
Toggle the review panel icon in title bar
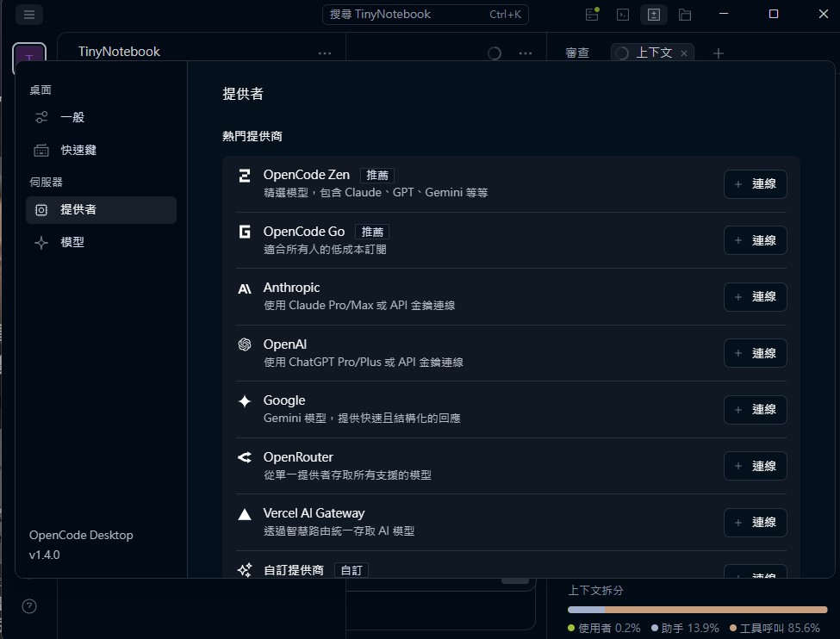pyautogui.click(x=654, y=15)
